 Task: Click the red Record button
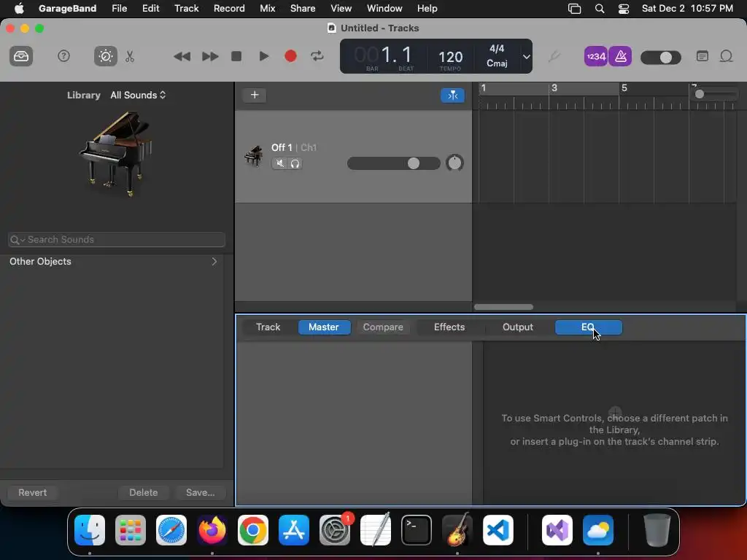[x=290, y=56]
